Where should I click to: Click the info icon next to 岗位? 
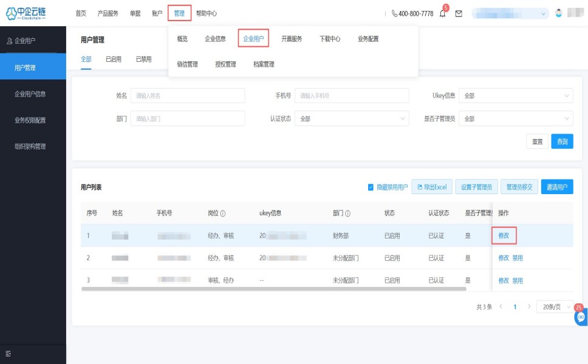[x=223, y=214]
